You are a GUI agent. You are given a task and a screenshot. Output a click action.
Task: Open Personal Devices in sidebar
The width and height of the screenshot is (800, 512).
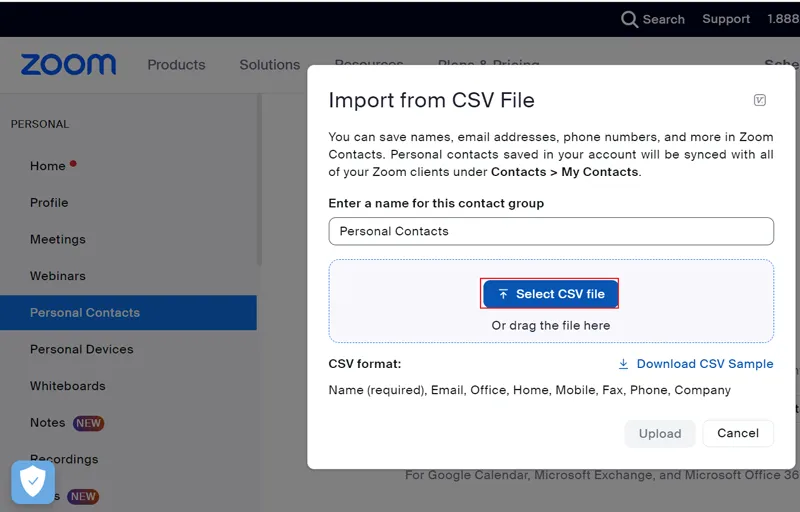click(x=82, y=349)
